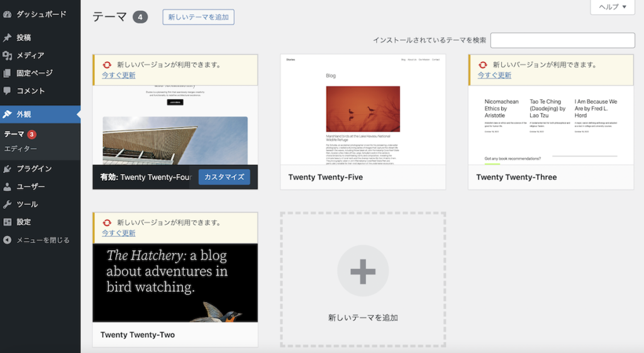
Task: Select the コメント speech bubble icon
Action: tap(8, 91)
